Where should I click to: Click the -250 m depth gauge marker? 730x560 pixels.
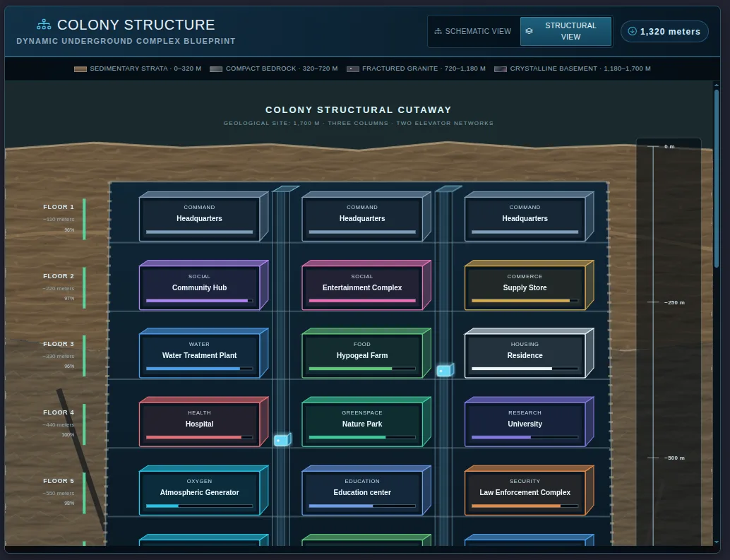click(x=674, y=302)
